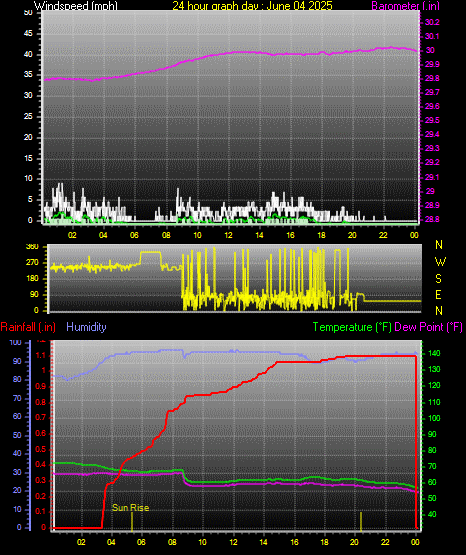The image size is (466, 555).
Task: Click the 30 tick on barometer axis
Action: (x=430, y=50)
